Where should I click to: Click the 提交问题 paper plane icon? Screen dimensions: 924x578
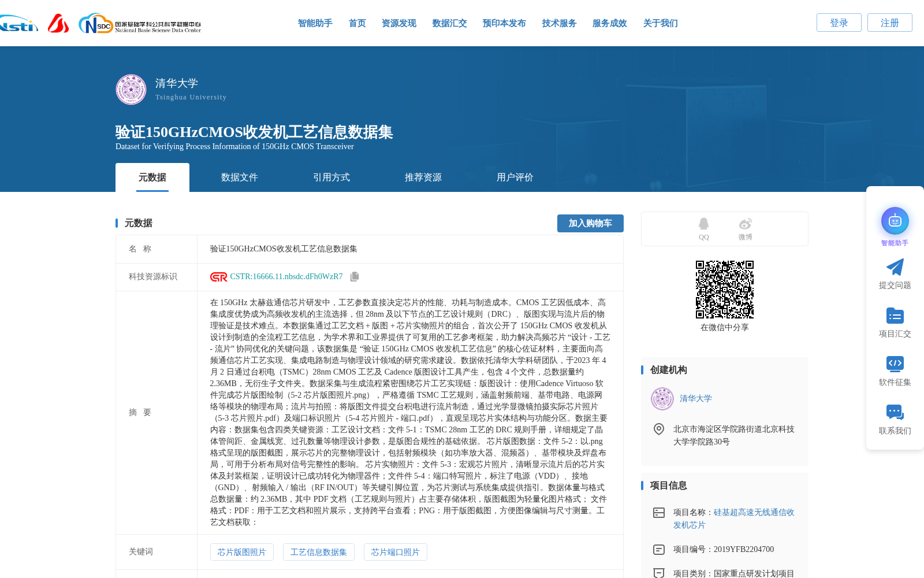[x=895, y=267]
